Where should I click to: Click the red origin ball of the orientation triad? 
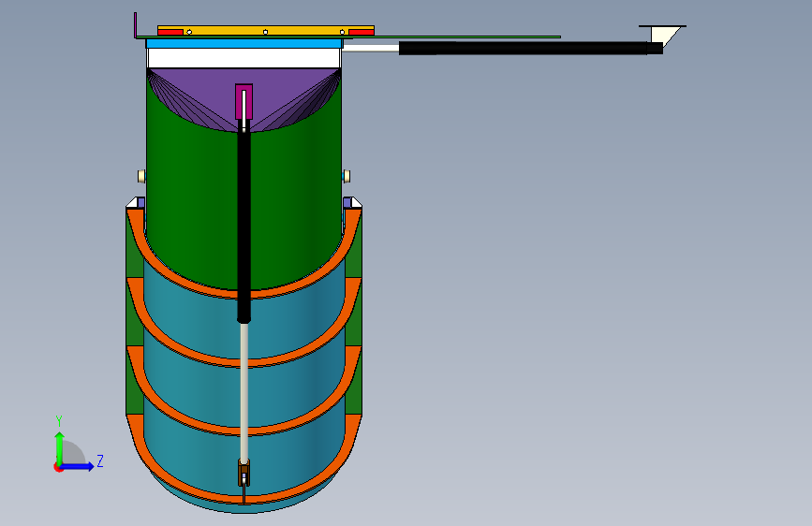click(58, 467)
